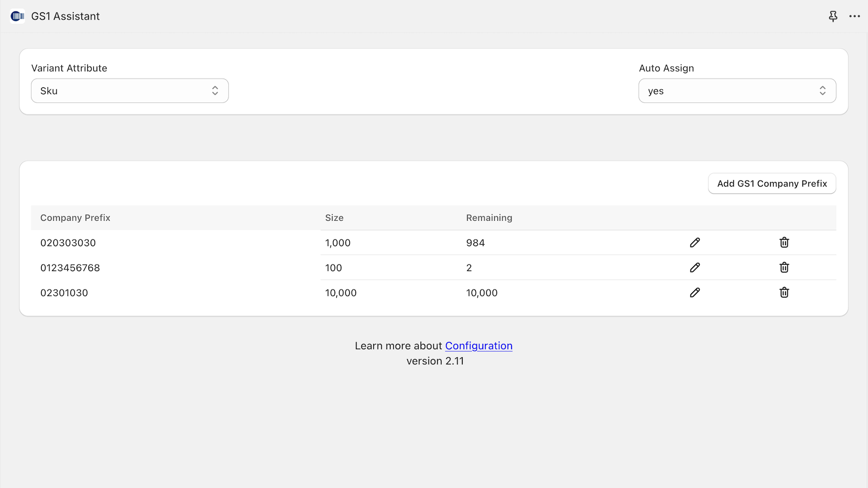Viewport: 868px width, 488px height.
Task: Open the Configuration link
Action: [478, 346]
